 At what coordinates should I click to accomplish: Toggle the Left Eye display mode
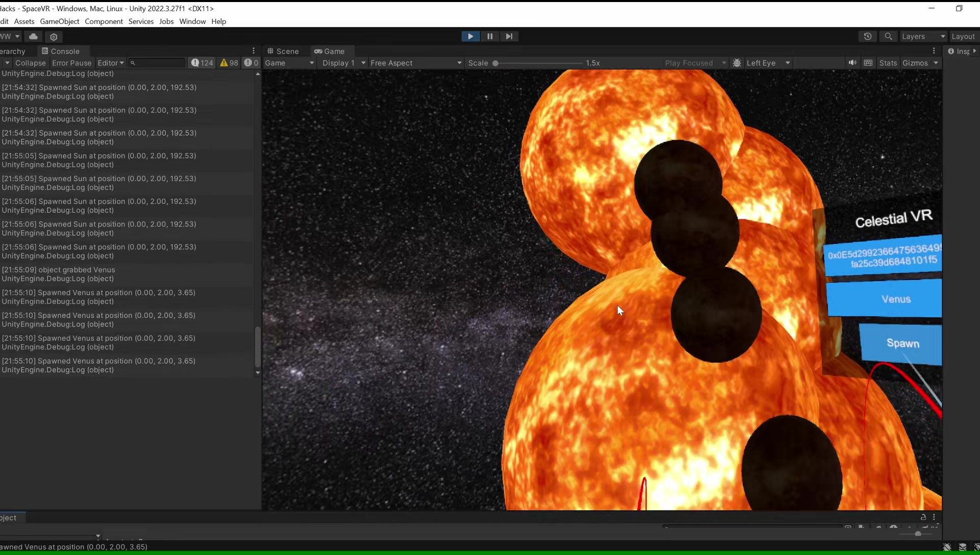(767, 63)
